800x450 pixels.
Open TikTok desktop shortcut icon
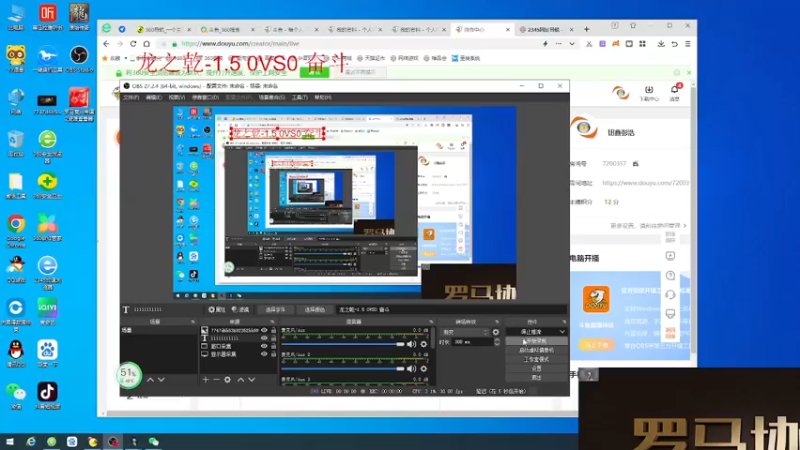tap(47, 396)
